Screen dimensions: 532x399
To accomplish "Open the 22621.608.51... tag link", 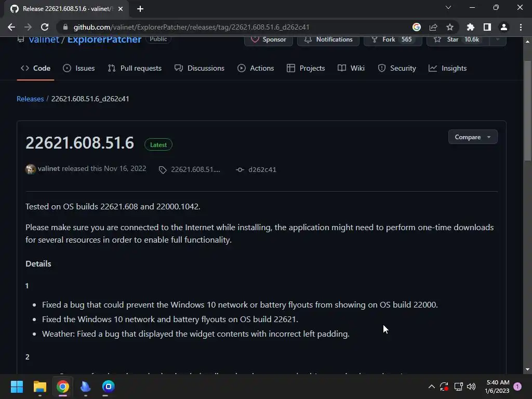I will point(195,170).
